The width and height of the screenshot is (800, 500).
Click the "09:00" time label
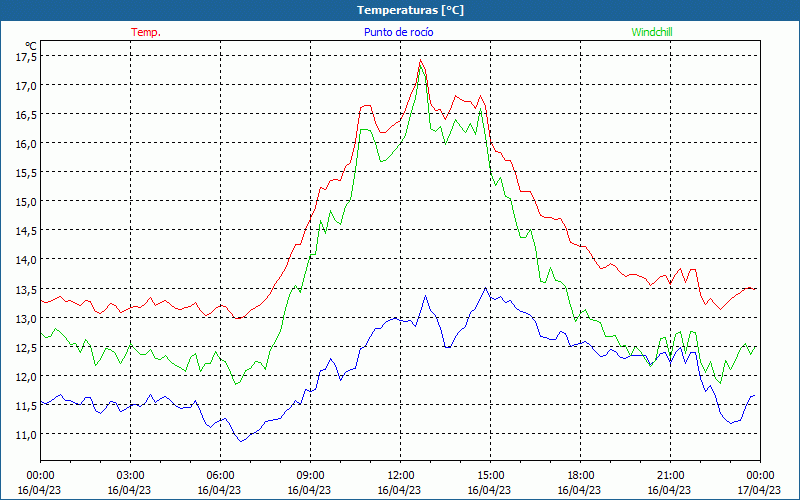pyautogui.click(x=310, y=476)
